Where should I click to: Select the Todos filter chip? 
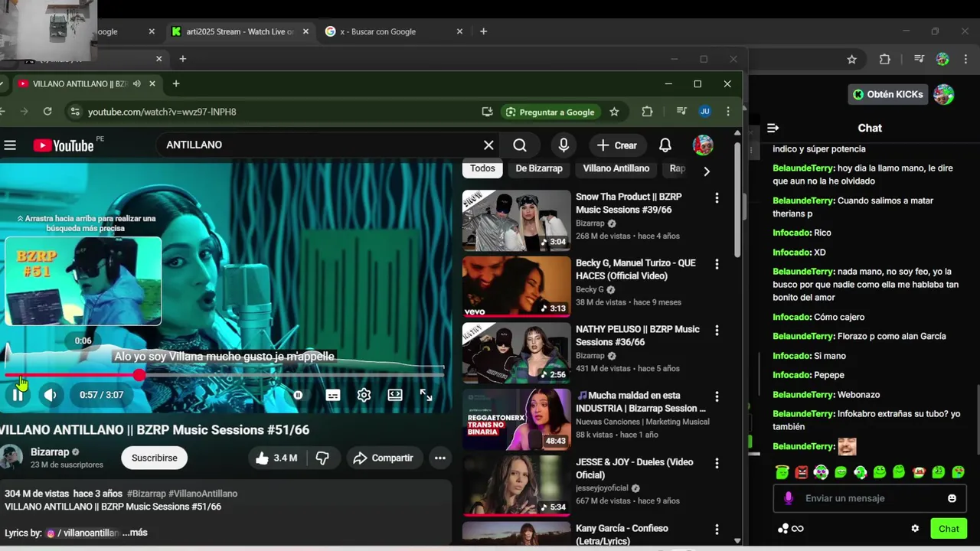click(x=482, y=168)
